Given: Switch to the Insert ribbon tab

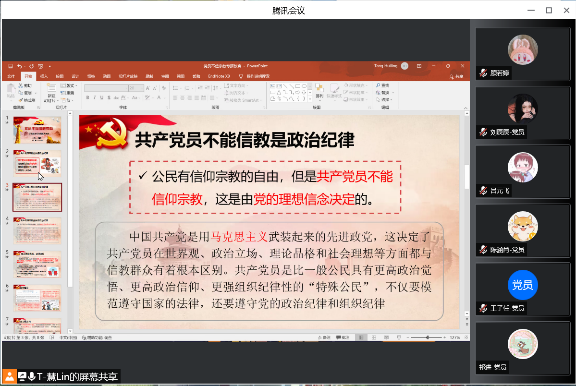Looking at the screenshot, I should pos(44,76).
